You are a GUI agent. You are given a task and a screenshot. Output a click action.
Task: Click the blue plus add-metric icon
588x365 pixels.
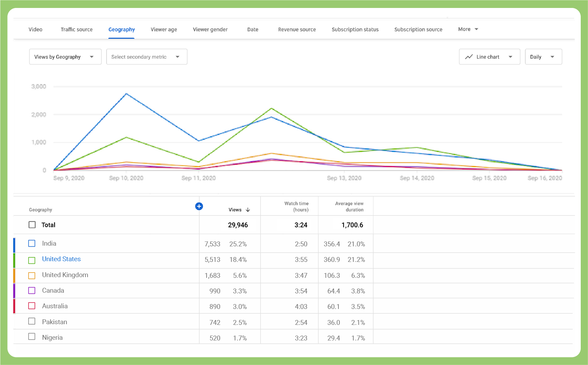click(199, 206)
